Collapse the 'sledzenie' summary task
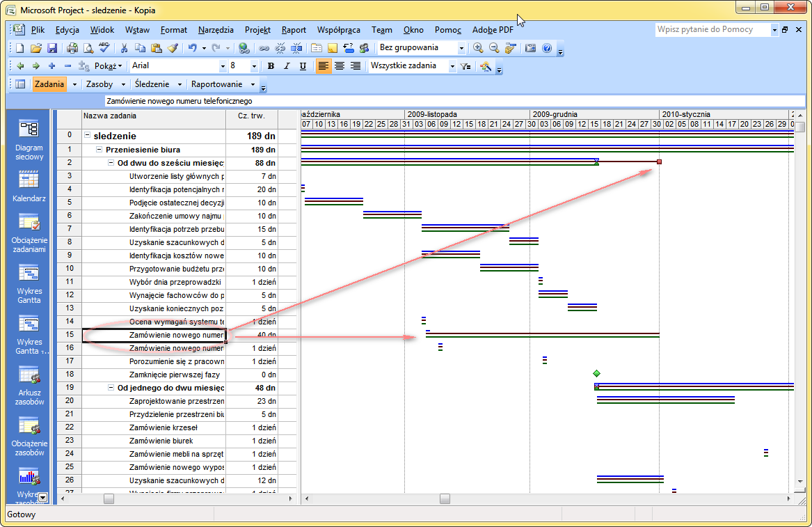The image size is (812, 527). (x=88, y=135)
